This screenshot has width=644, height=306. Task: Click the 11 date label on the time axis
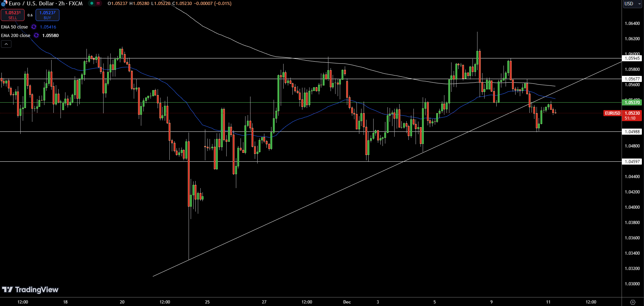coord(548,302)
